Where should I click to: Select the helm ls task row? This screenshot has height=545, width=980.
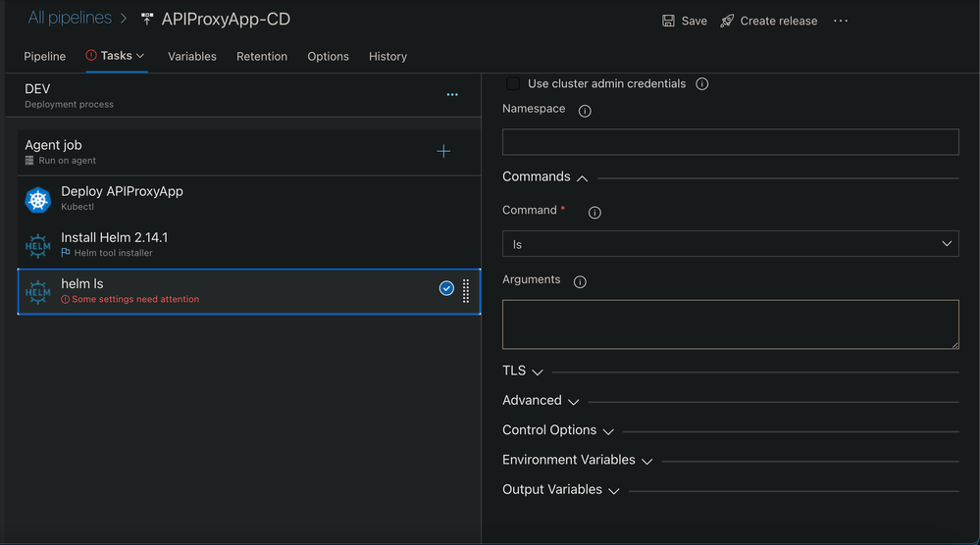pos(249,291)
